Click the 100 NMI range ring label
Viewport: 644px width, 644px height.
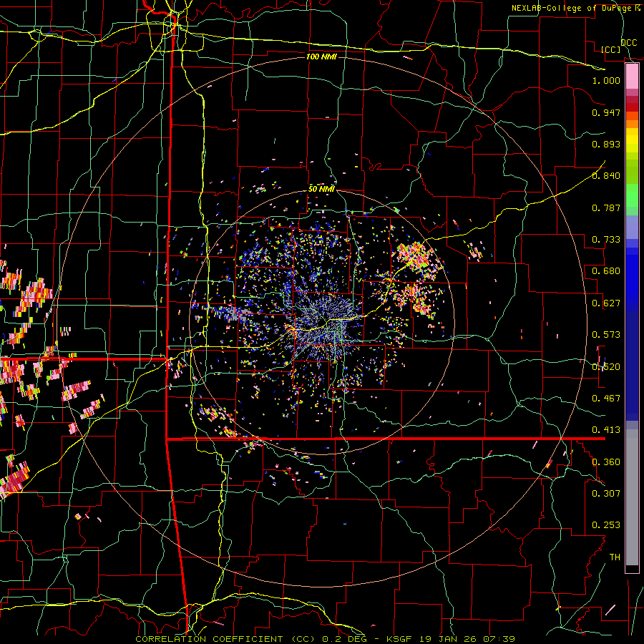tap(321, 57)
